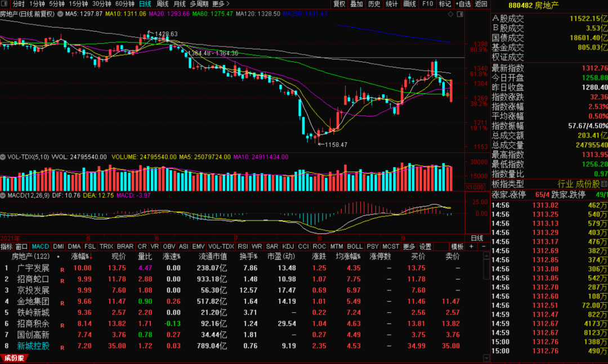The width and height of the screenshot is (608, 364).
Task: Select the 30分钟 period
Action: click(x=101, y=4)
